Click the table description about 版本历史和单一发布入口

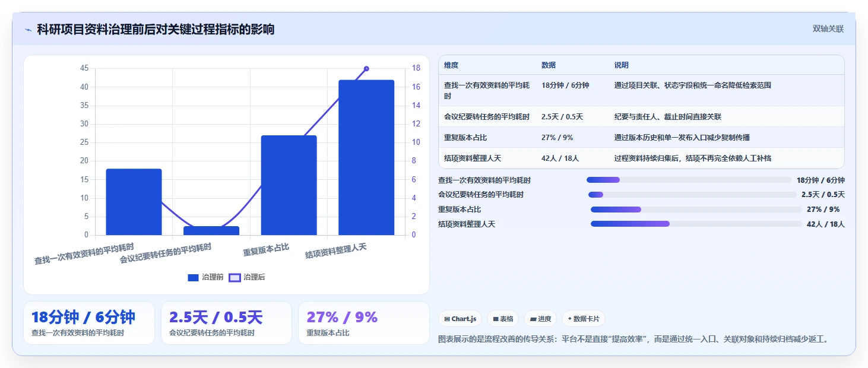[682, 138]
